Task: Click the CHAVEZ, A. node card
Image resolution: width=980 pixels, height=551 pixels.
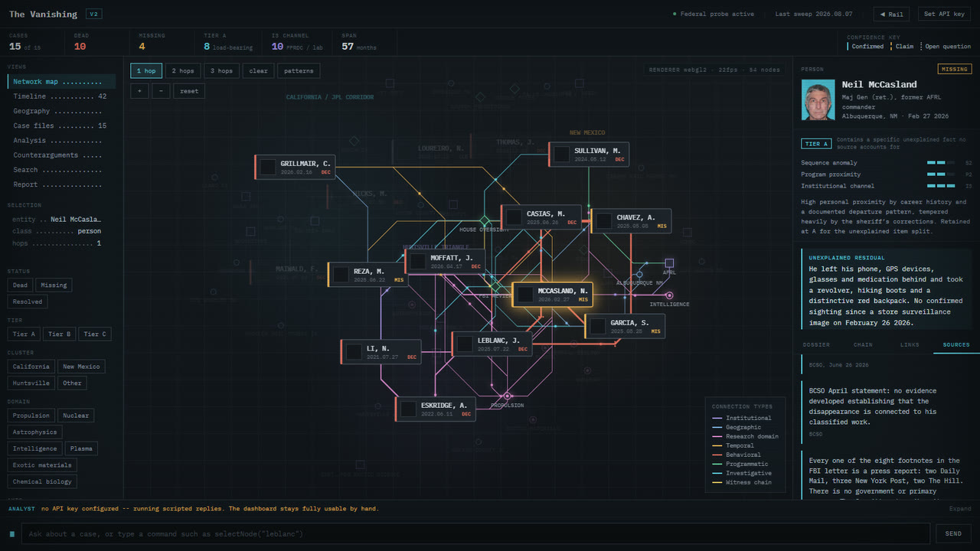Action: point(631,221)
